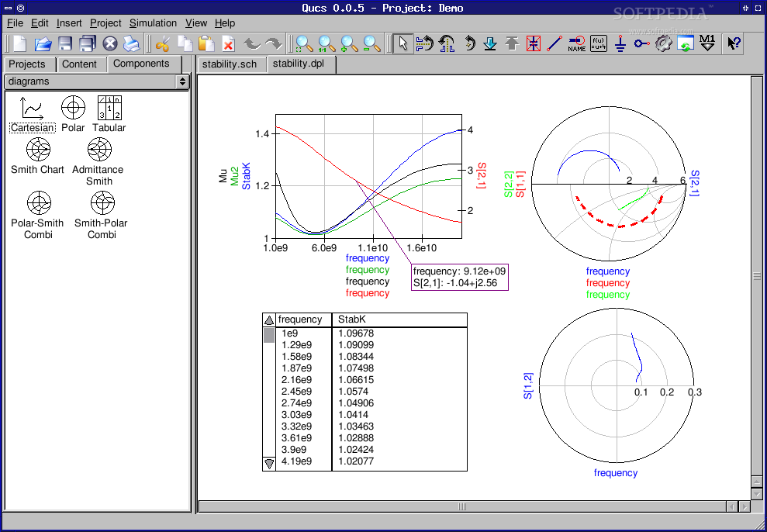The width and height of the screenshot is (767, 532).
Task: Click the StabK column header in the table
Action: click(x=399, y=320)
